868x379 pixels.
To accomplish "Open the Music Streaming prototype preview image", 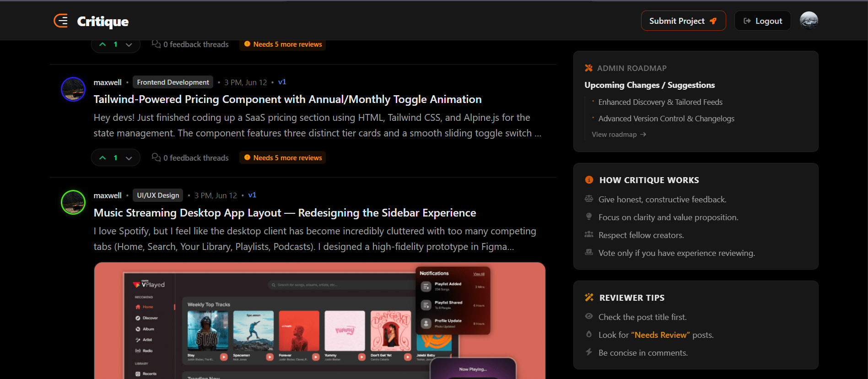I will tap(320, 320).
